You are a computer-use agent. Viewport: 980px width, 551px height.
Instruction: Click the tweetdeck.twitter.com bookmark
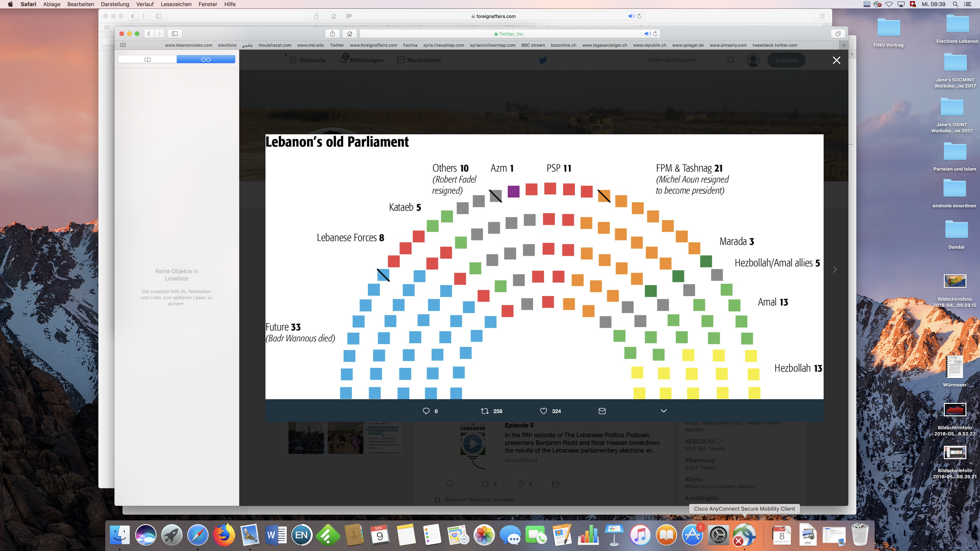point(775,45)
